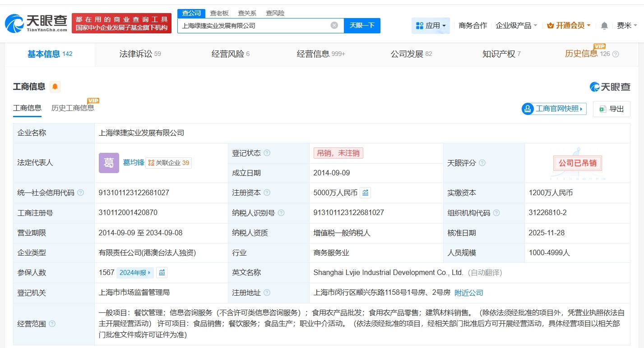Click the 天眼查 logo
Viewport: 644px width, 348px height.
(x=34, y=23)
